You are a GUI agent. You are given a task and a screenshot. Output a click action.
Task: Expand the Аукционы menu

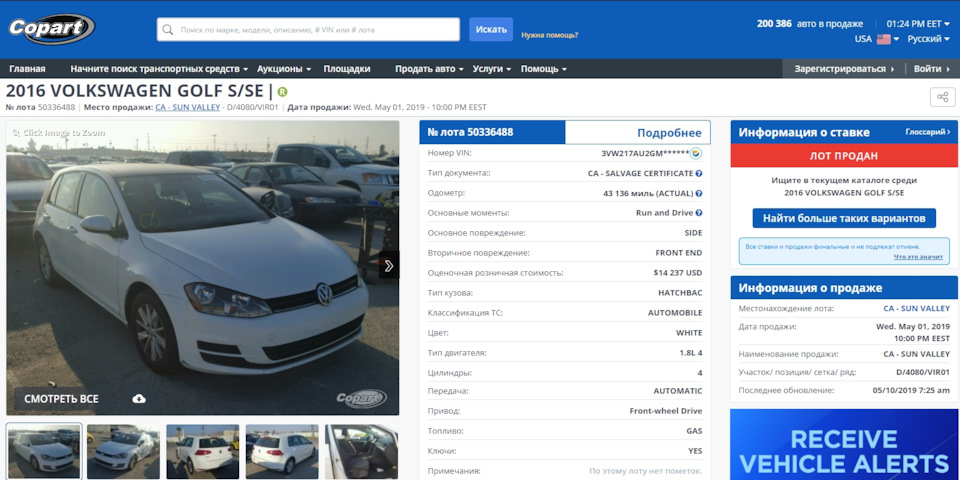[x=284, y=69]
